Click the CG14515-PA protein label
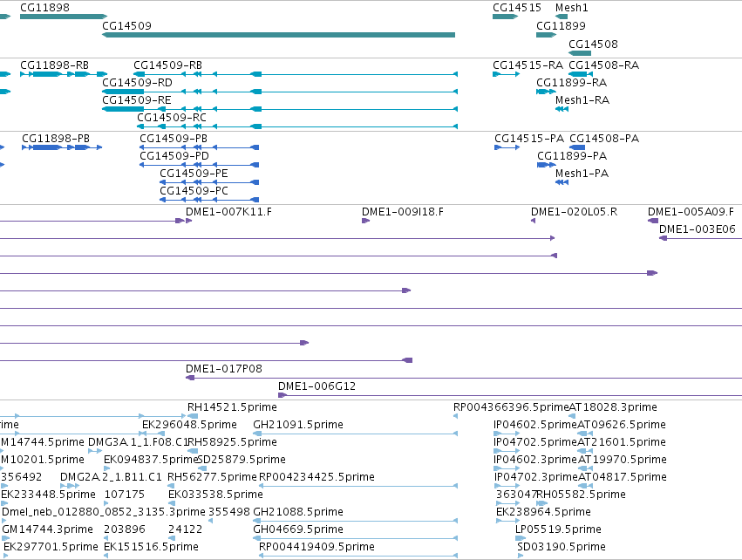The height and width of the screenshot is (560, 742). pos(529,138)
